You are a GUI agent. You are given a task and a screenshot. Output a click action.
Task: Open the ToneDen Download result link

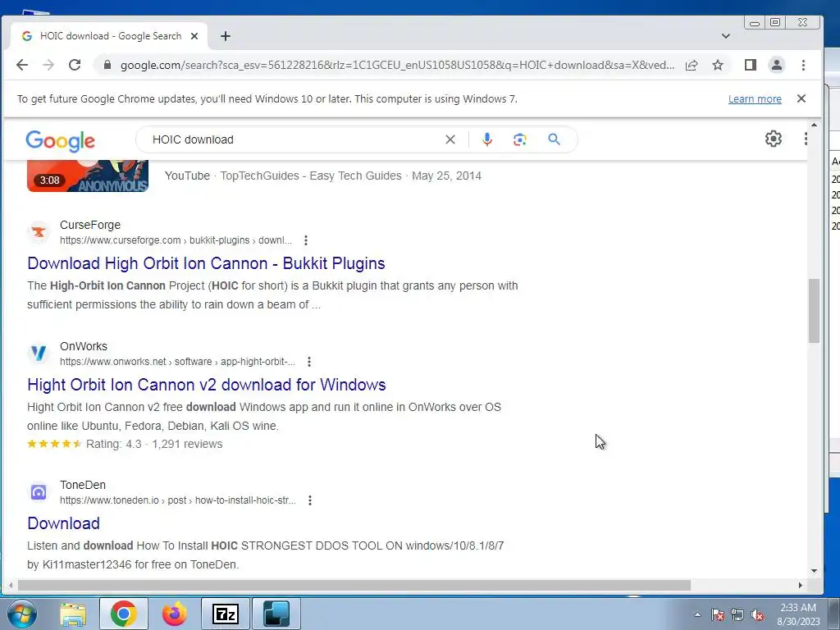(x=63, y=523)
